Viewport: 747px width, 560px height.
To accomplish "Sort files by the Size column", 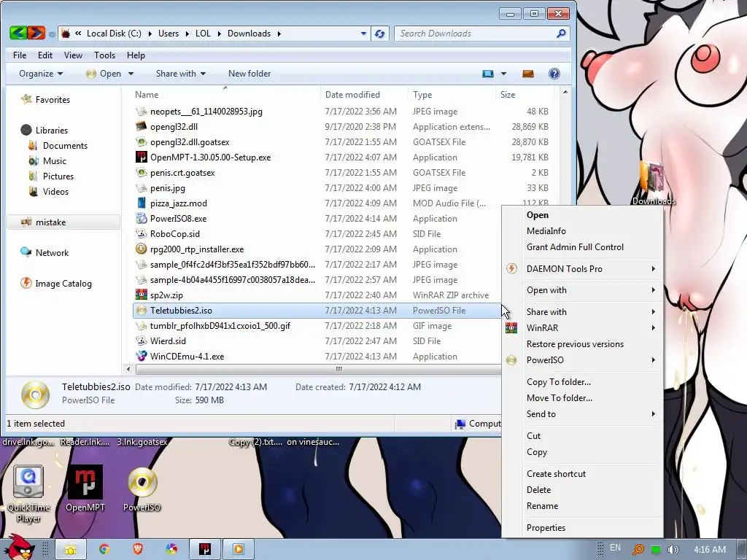I will pos(524,94).
